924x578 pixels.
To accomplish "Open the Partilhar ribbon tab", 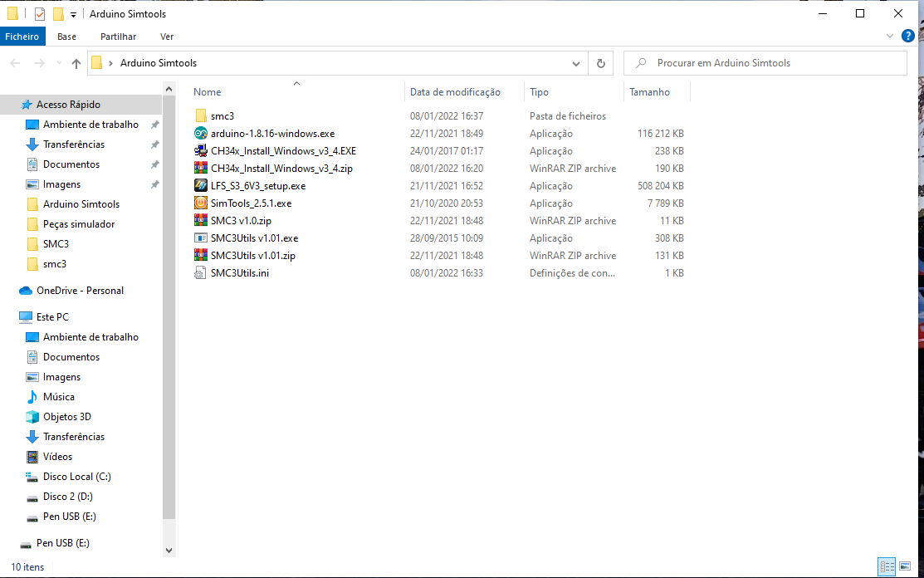I will pos(118,37).
